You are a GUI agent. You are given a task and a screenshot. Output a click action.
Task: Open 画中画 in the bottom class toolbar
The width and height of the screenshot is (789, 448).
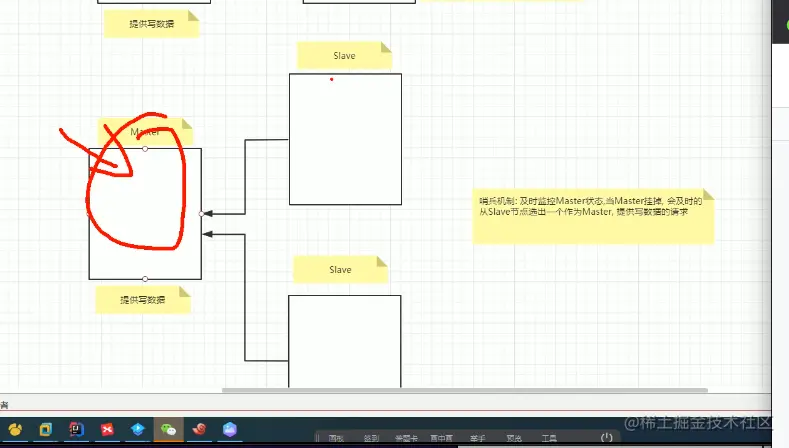tap(441, 438)
